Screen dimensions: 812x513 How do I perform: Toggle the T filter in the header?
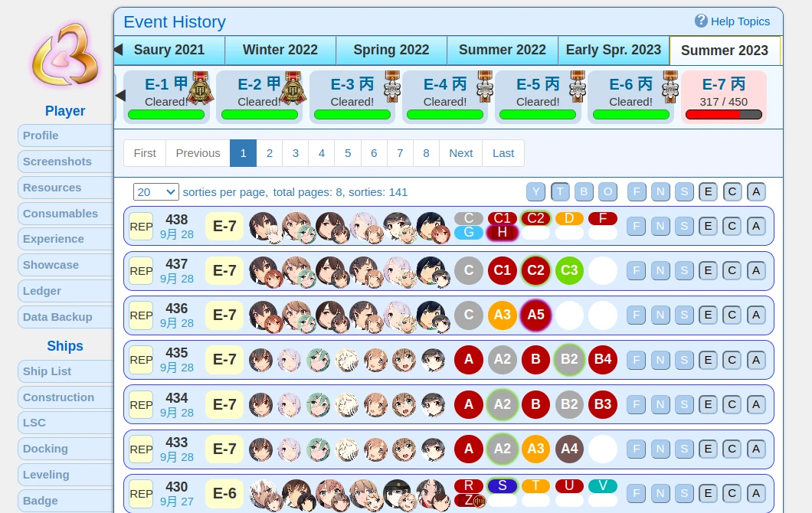[x=560, y=192]
